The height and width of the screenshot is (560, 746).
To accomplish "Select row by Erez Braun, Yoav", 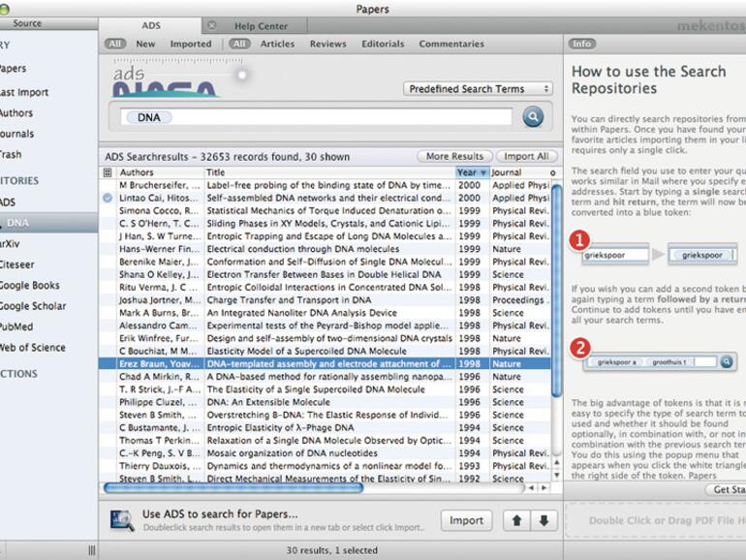I will [x=325, y=363].
